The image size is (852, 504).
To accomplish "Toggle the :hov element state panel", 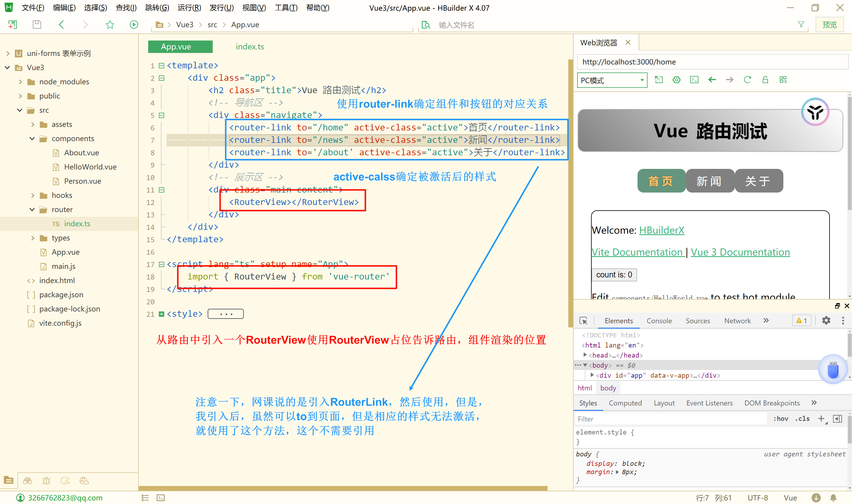I will click(780, 419).
